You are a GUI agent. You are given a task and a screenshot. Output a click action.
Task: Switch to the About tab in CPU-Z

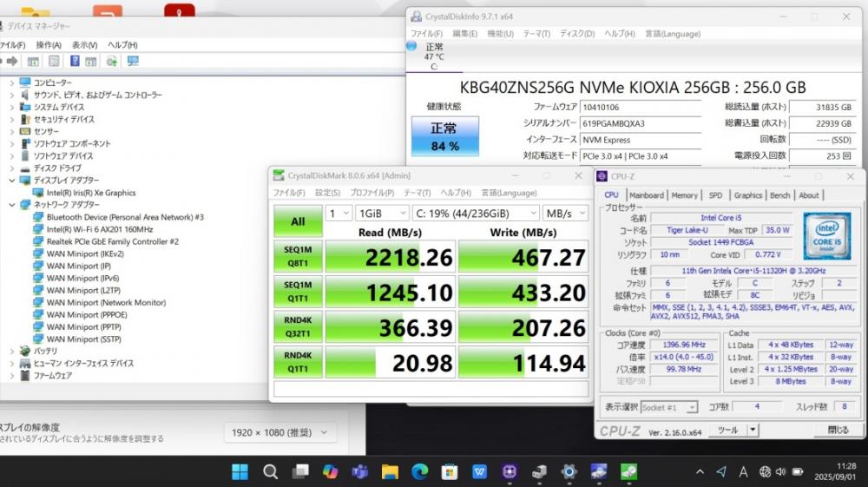tap(808, 195)
